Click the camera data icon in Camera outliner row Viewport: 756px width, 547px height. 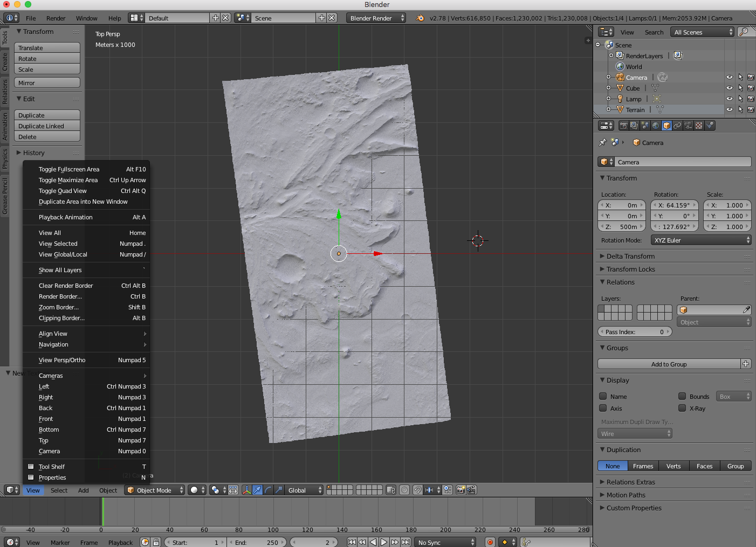coord(663,77)
